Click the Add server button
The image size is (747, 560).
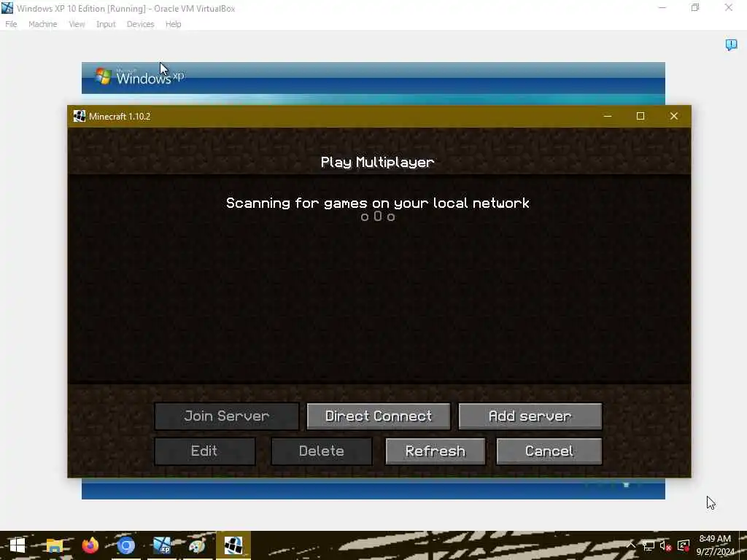coord(530,416)
